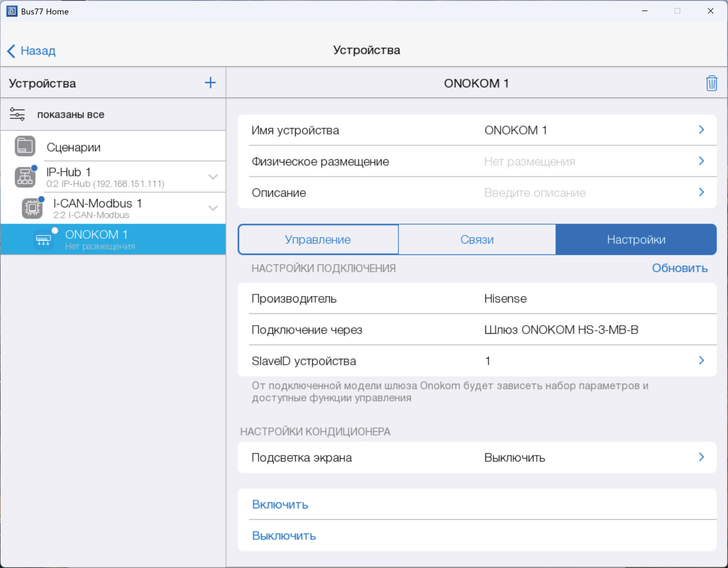Go back using Назад

pos(32,50)
